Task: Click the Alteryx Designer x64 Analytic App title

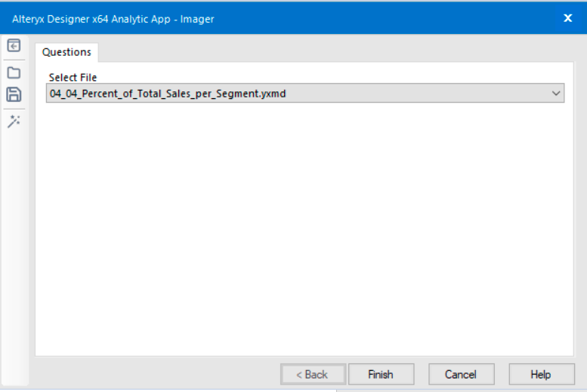Action: [x=113, y=19]
